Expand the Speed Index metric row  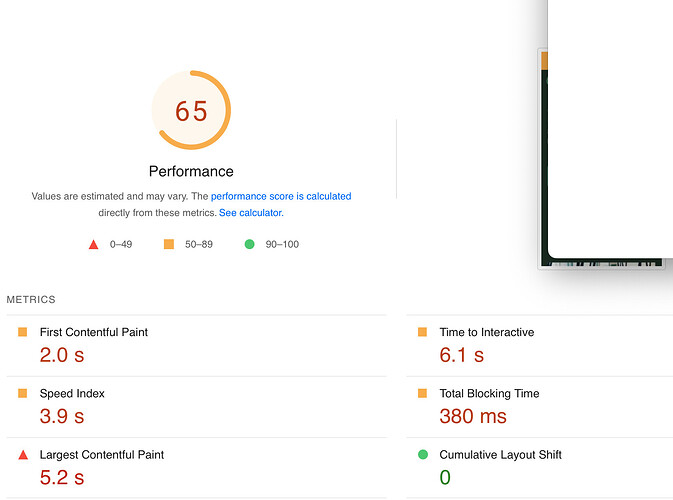tap(197, 407)
